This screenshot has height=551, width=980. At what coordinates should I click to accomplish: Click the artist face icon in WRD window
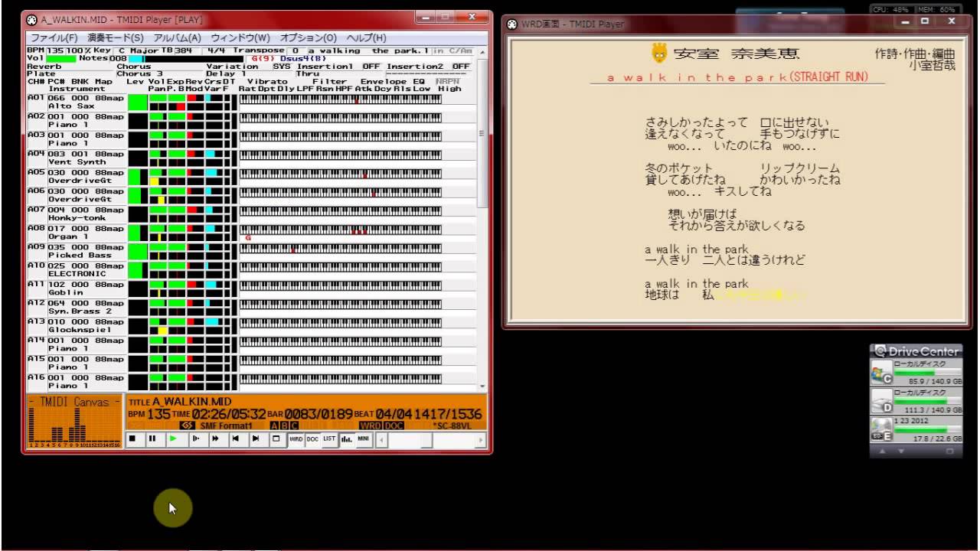[659, 53]
